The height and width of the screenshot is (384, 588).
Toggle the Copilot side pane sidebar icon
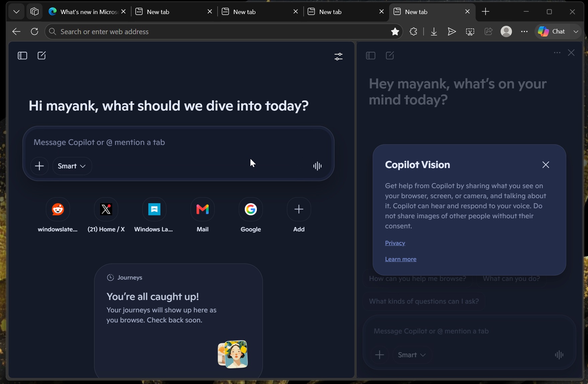(x=371, y=56)
